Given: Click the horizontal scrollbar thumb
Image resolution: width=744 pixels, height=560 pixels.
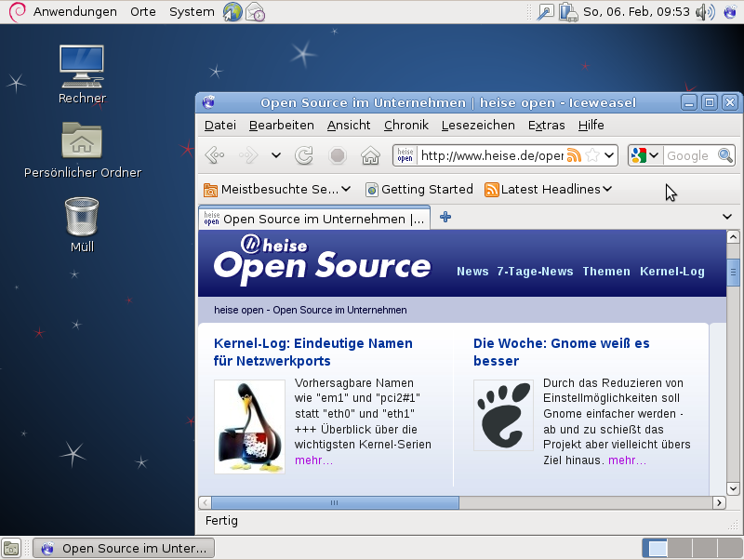Looking at the screenshot, I should [x=335, y=502].
